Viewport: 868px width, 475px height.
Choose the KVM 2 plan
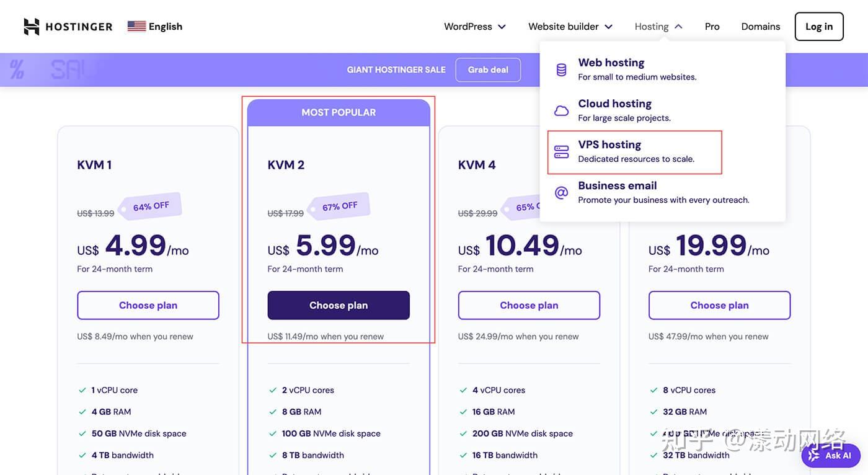339,304
